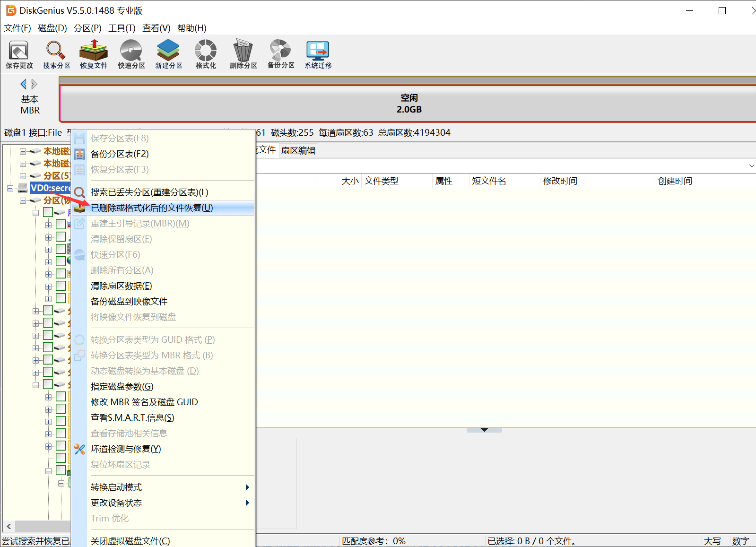The image size is (756, 547).
Task: Launch the 恢复文件 tool
Action: click(94, 54)
